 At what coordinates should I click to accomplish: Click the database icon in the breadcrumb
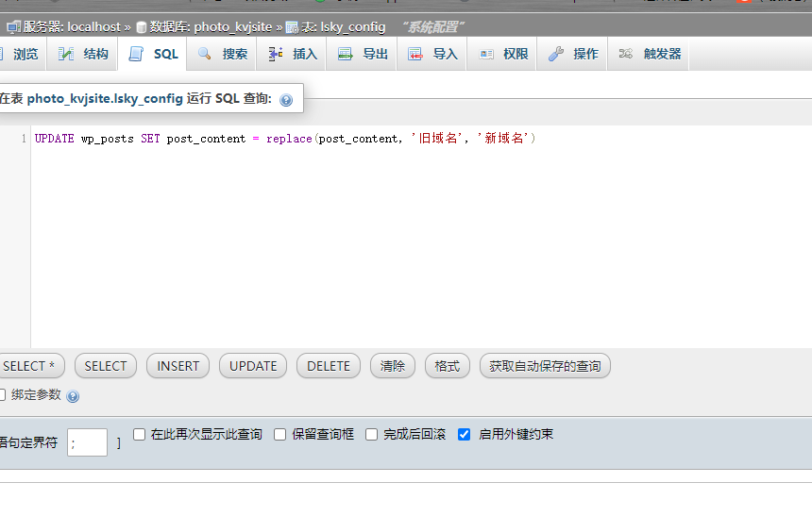141,27
